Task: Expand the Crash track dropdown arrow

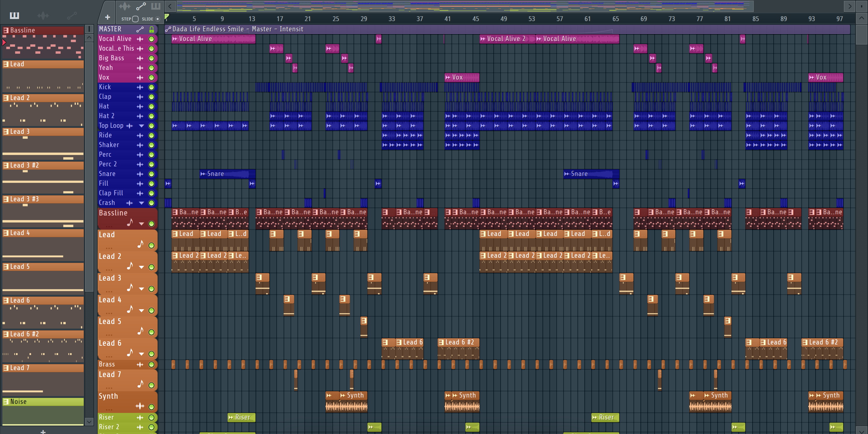Action: [x=142, y=203]
